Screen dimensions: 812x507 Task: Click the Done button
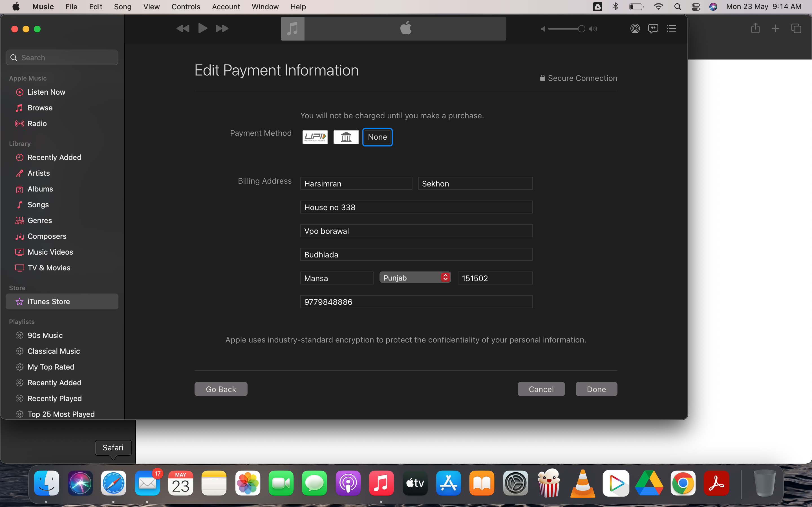click(596, 389)
